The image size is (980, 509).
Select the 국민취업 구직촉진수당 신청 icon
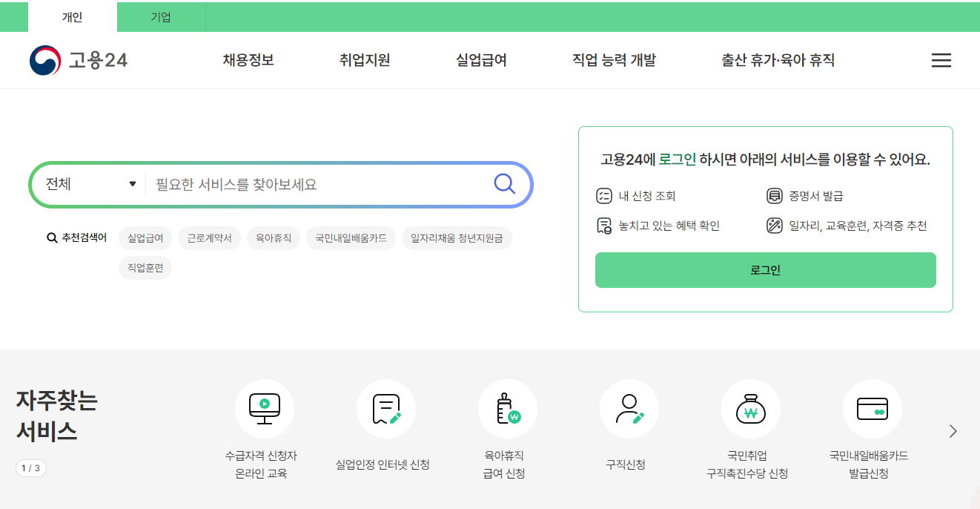pos(751,408)
